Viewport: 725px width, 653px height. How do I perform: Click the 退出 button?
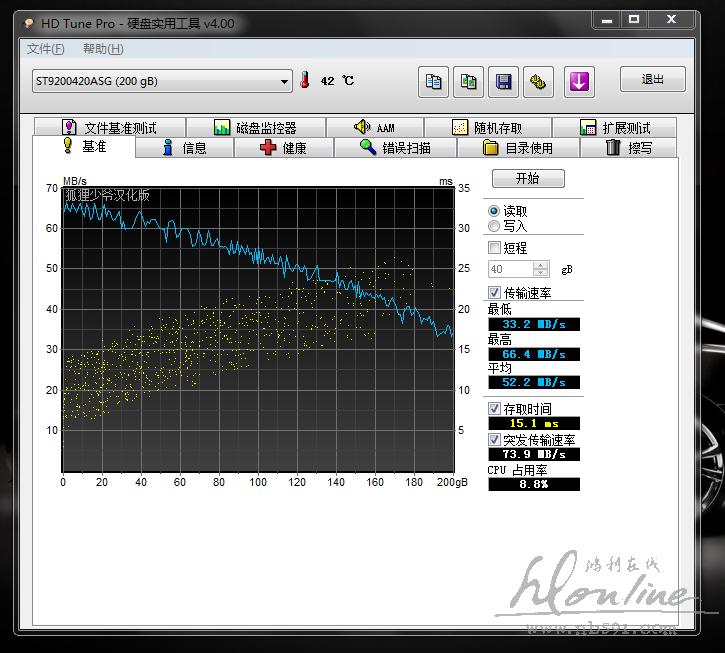652,80
